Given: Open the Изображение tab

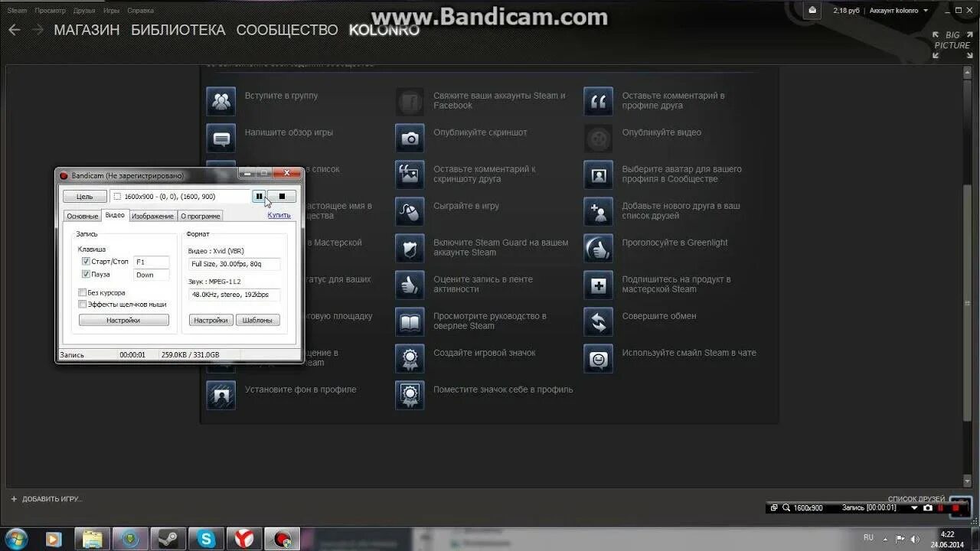Looking at the screenshot, I should (x=153, y=217).
